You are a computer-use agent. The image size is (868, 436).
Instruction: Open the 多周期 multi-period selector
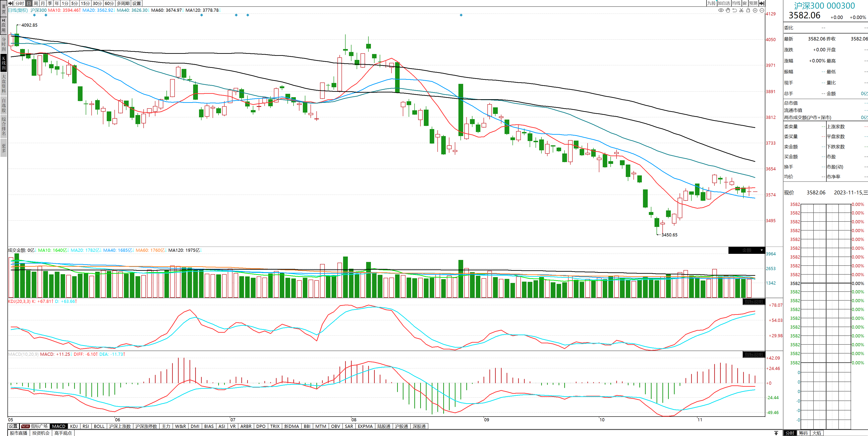pyautogui.click(x=123, y=3)
